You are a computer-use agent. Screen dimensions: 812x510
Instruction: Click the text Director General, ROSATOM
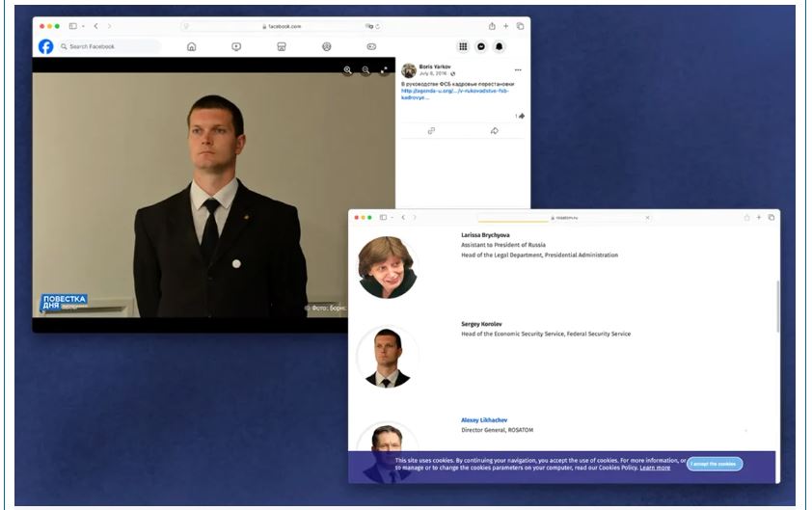[498, 430]
